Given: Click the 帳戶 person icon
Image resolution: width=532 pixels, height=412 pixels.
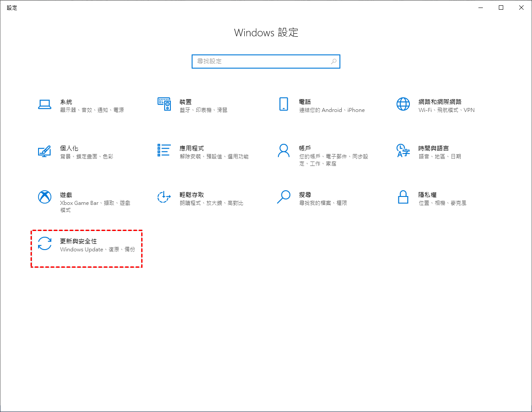Looking at the screenshot, I should [284, 150].
